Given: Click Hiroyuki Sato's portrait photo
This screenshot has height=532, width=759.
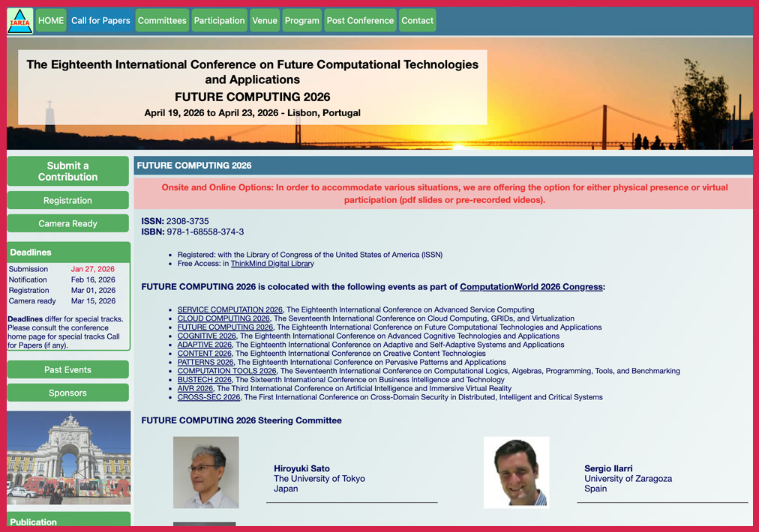Looking at the screenshot, I should coord(206,473).
